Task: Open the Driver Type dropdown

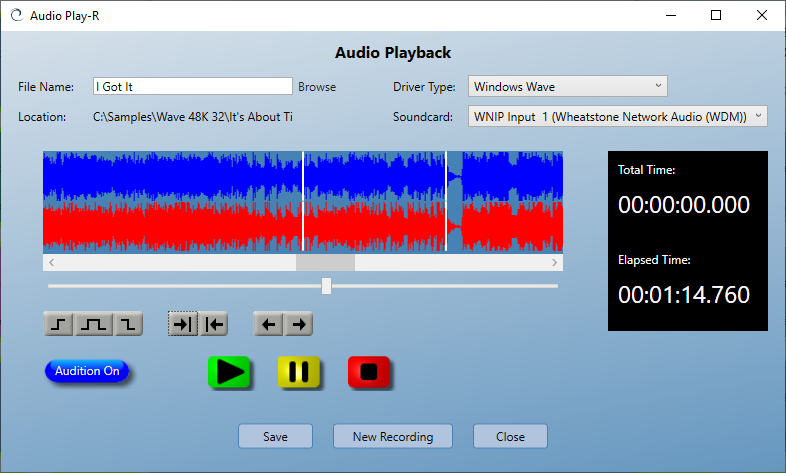Action: click(x=567, y=87)
